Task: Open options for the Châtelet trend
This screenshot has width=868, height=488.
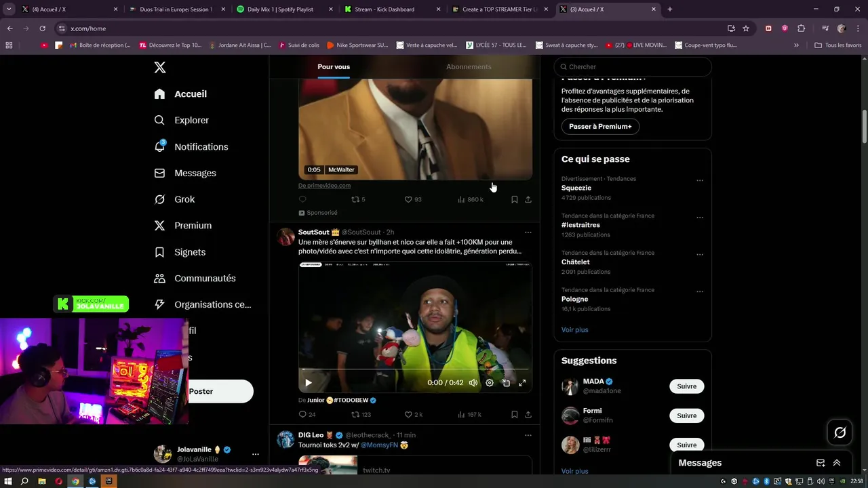Action: click(700, 255)
